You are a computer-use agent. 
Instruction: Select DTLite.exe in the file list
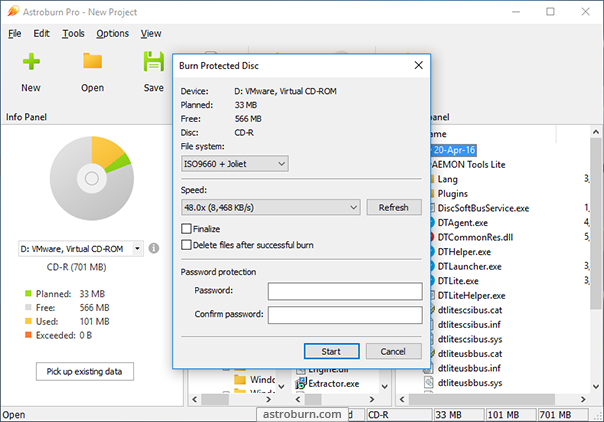point(458,281)
